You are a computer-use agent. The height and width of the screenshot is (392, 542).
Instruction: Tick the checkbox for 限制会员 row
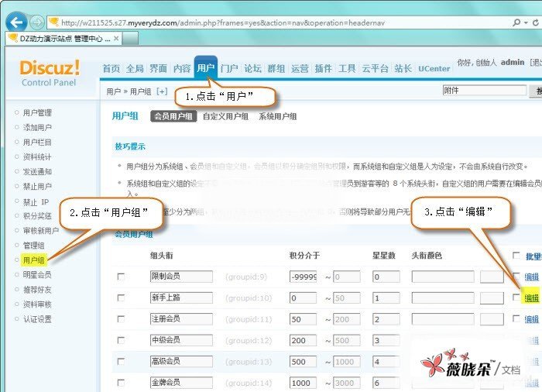click(x=120, y=277)
